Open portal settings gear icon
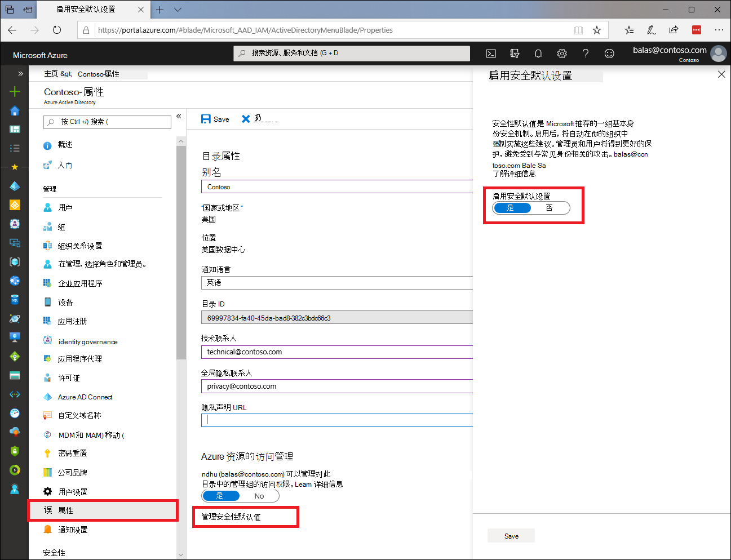Image resolution: width=731 pixels, height=560 pixels. coord(562,54)
